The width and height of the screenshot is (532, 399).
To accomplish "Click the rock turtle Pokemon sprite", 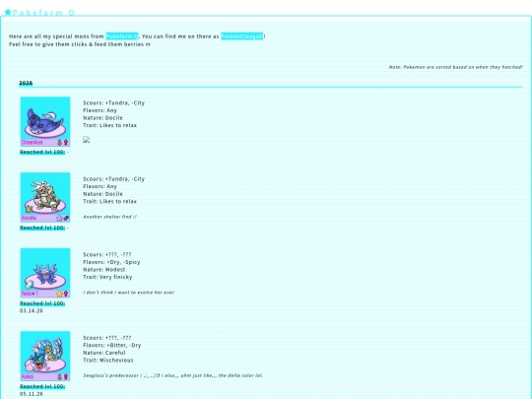I will pyautogui.click(x=45, y=196).
